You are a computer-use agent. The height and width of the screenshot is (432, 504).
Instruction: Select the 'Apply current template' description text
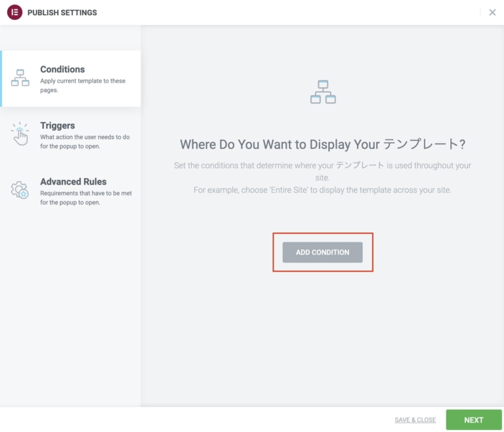coord(83,85)
